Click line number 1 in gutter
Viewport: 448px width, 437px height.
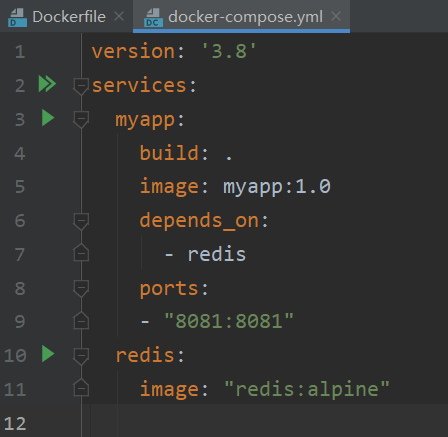click(20, 52)
